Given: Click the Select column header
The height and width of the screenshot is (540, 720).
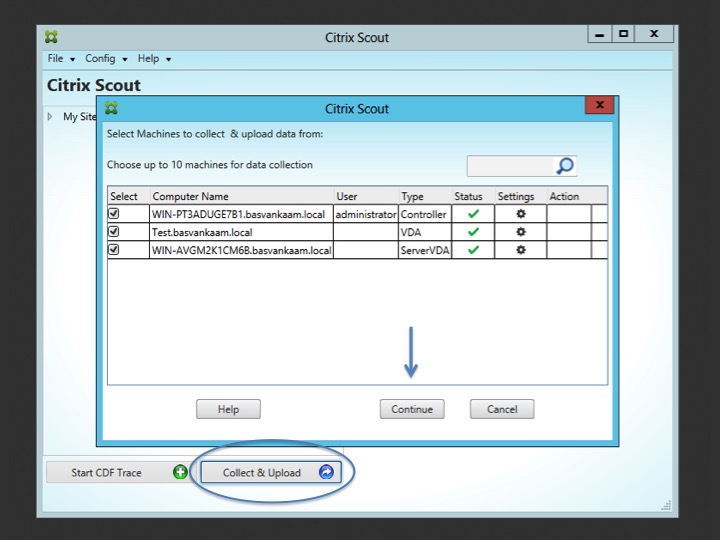Looking at the screenshot, I should click(129, 196).
